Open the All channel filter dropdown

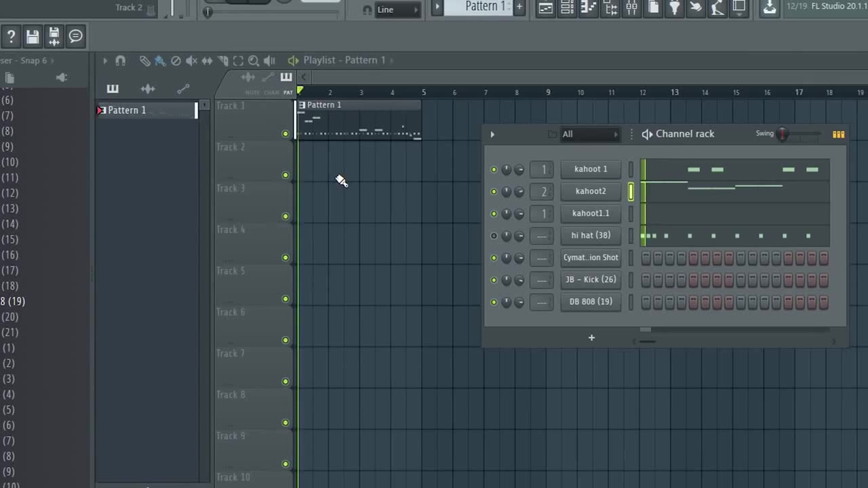coord(589,134)
